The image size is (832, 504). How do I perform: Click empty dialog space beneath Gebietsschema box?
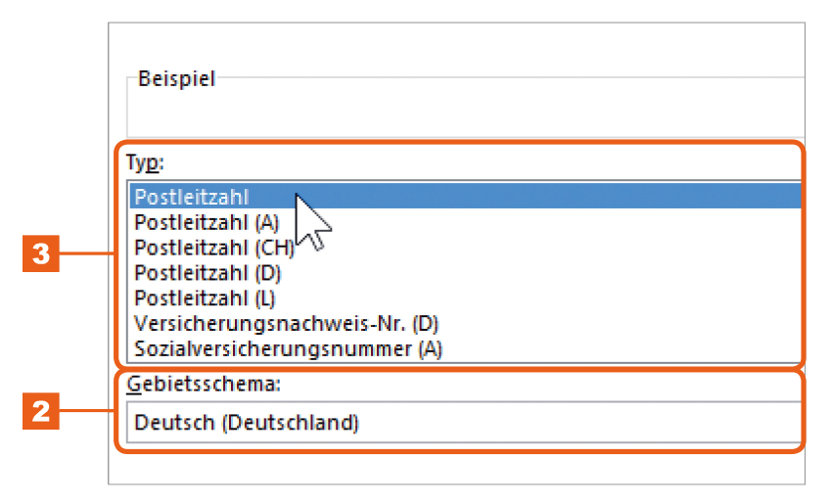click(x=456, y=468)
